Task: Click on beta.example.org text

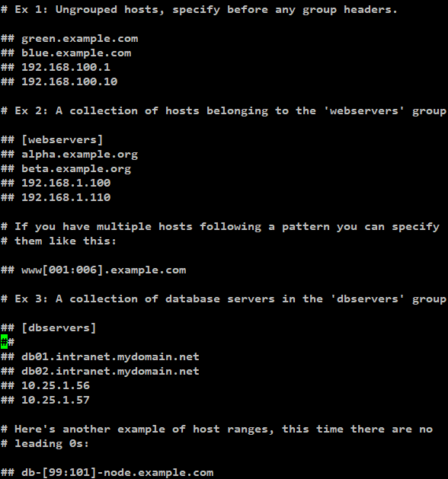Action: [x=76, y=168]
